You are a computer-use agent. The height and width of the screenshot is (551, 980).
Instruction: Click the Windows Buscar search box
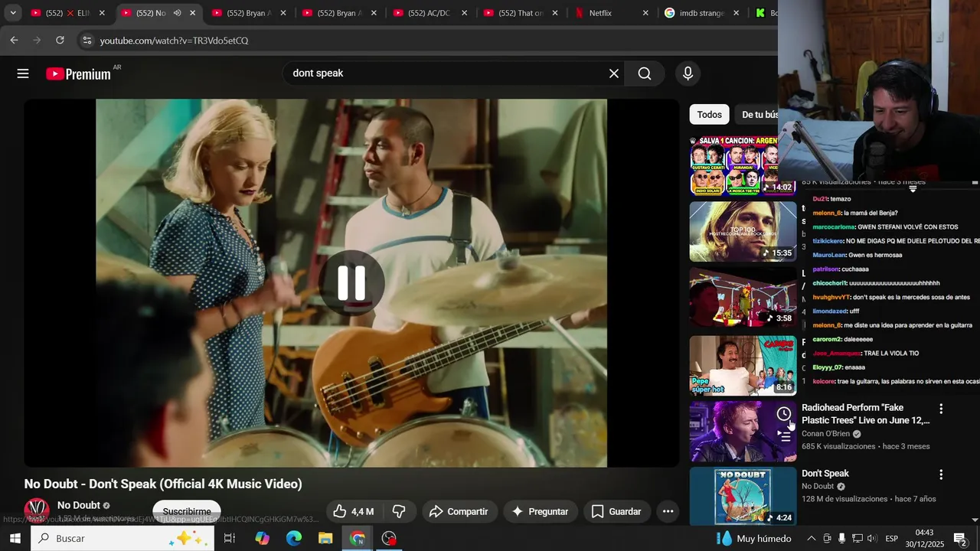pos(122,539)
